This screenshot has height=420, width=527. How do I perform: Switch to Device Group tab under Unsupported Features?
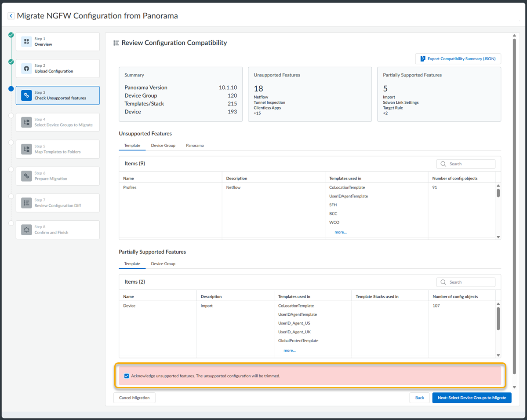pyautogui.click(x=163, y=146)
